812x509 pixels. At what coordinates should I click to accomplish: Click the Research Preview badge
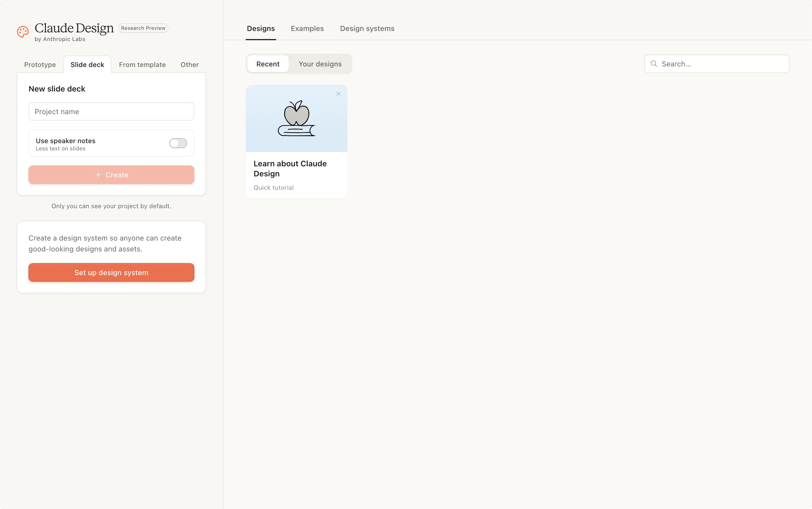143,28
